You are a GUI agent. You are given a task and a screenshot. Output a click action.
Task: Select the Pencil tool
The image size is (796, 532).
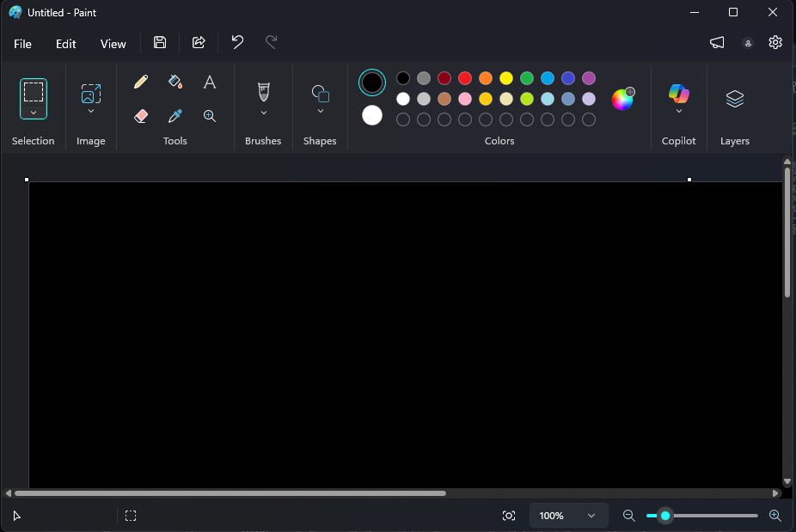140,82
